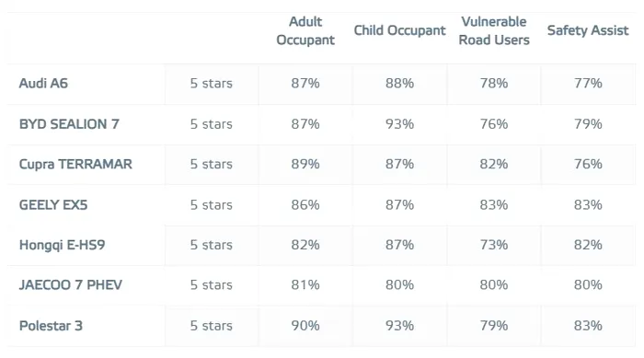
Task: Click Cupra TERRAMAR Adult Occupant 89% cell
Action: pyautogui.click(x=305, y=165)
